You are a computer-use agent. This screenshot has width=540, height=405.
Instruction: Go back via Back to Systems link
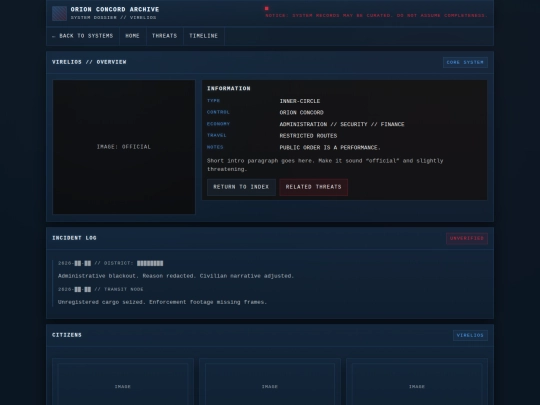83,36
